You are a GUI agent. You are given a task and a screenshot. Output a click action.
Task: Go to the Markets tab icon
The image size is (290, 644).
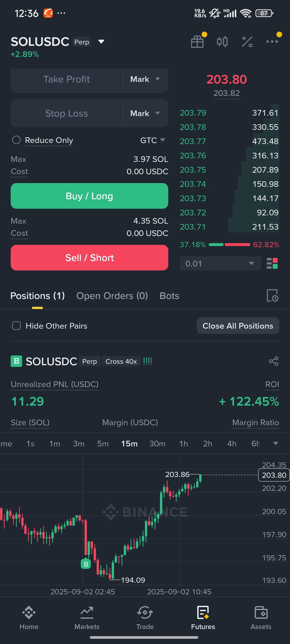tap(87, 613)
